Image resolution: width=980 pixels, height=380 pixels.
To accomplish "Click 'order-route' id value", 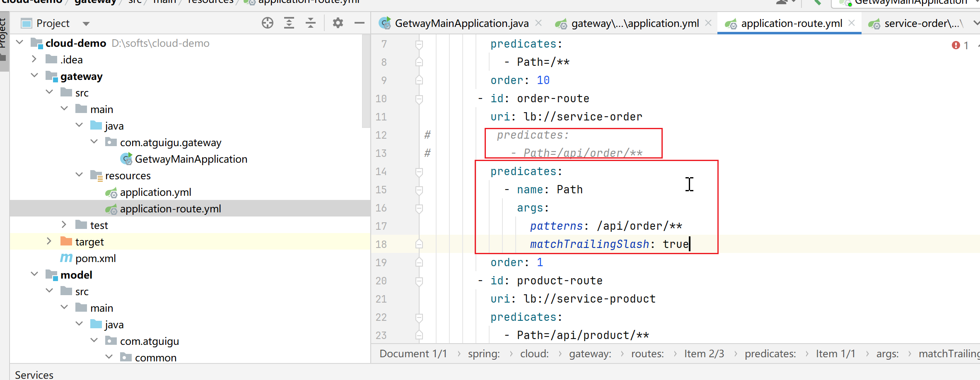I will 553,99.
